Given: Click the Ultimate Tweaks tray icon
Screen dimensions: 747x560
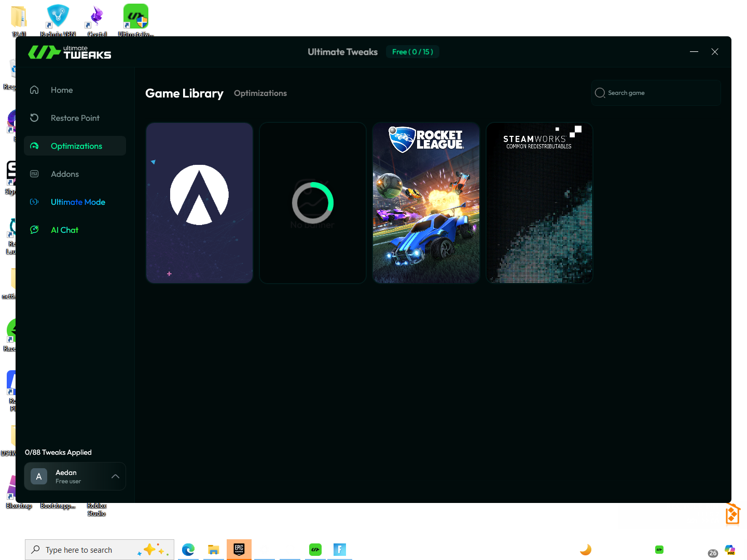Looking at the screenshot, I should (x=659, y=550).
